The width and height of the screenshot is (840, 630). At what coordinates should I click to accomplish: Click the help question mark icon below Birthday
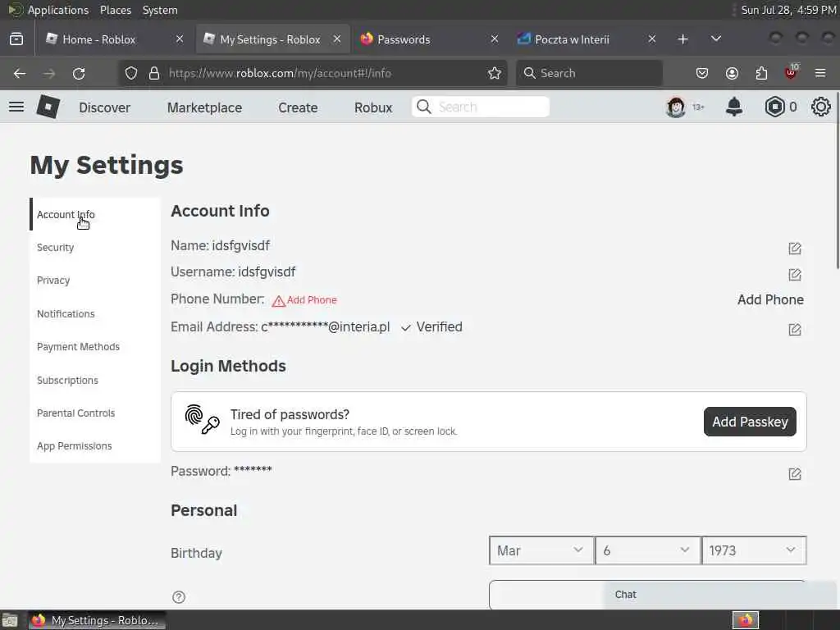click(x=179, y=597)
